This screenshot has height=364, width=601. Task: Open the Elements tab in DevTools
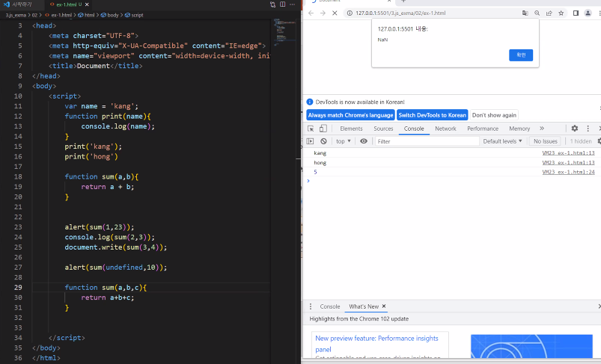[x=351, y=129]
